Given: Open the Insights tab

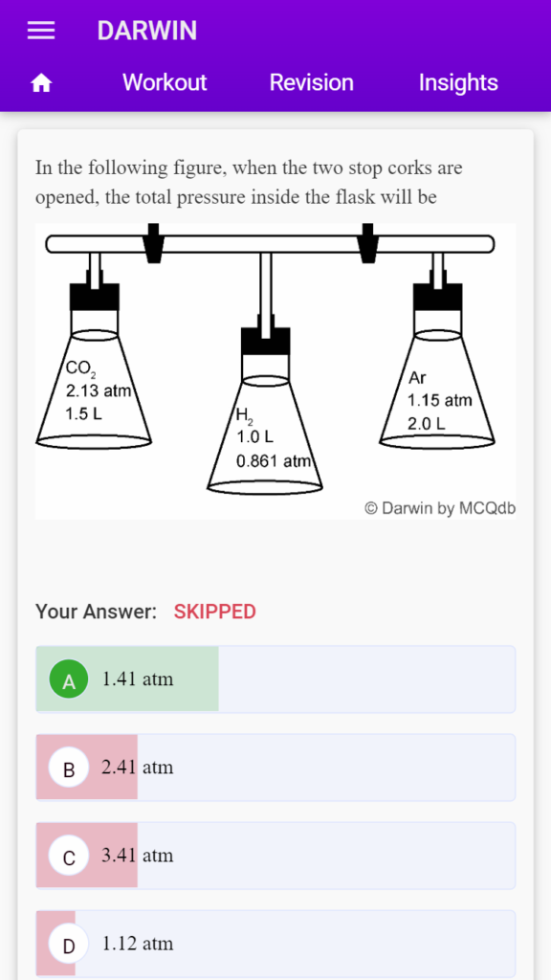Looking at the screenshot, I should (x=458, y=82).
